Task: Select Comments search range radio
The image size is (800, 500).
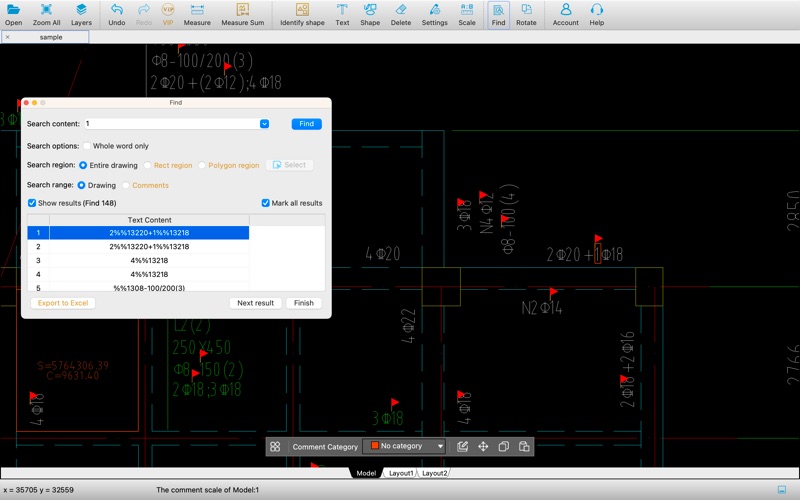Action: coord(125,185)
